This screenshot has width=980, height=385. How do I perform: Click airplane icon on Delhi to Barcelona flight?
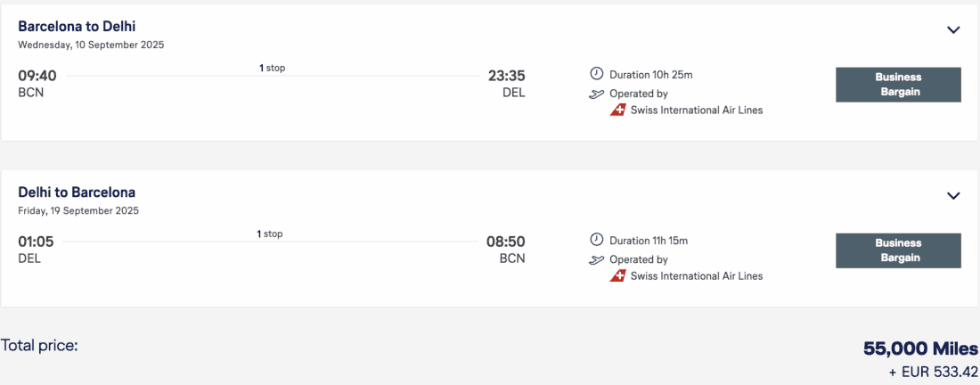(597, 259)
